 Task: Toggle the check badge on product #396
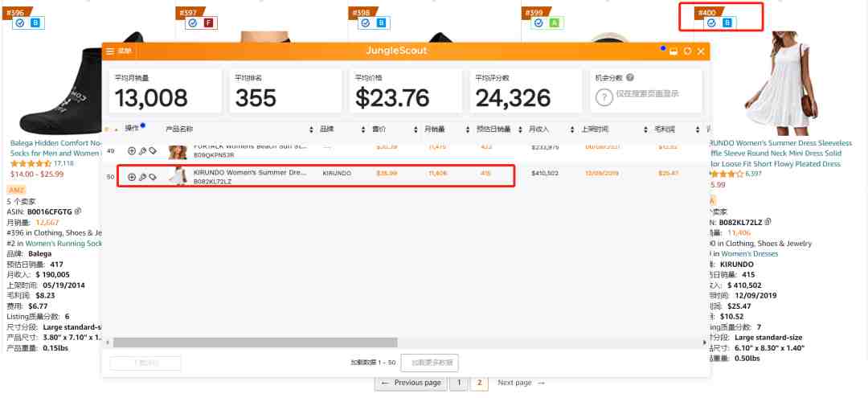pos(20,23)
